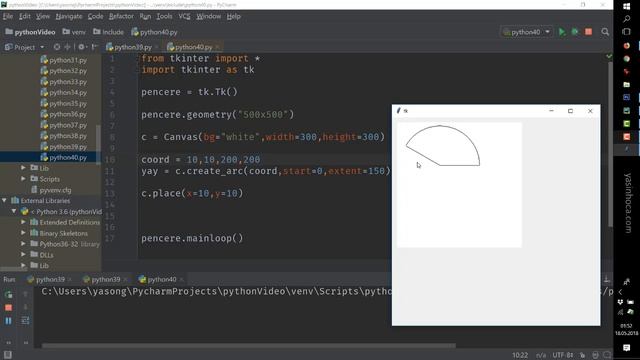
Task: Pause output in the Run panel
Action: [8, 321]
